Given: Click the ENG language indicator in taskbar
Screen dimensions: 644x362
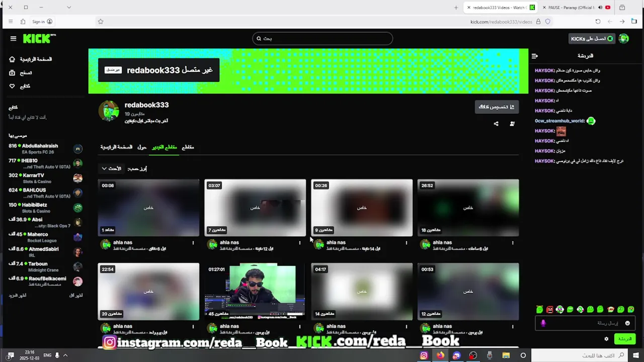Looking at the screenshot, I should (47, 355).
